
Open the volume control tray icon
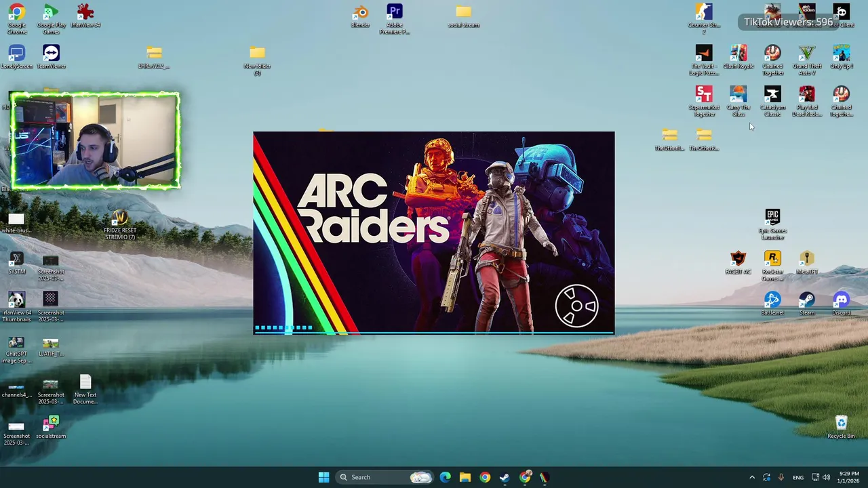click(826, 477)
